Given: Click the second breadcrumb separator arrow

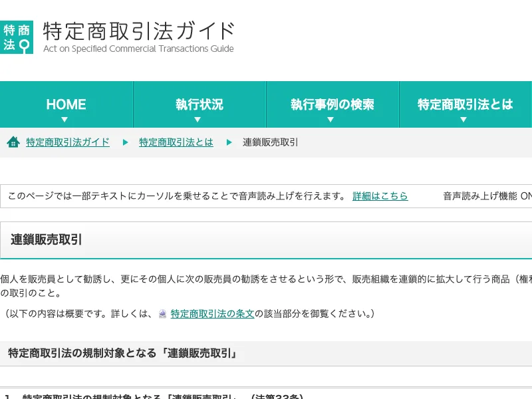Looking at the screenshot, I should click(x=229, y=142).
